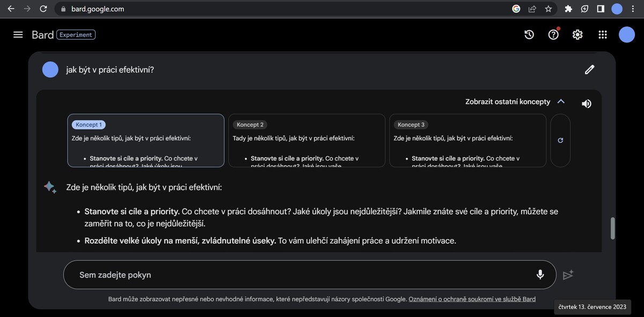Click the date tooltip čtvrtek 13. července 2023
Screen dimensions: 644x317
592,307
